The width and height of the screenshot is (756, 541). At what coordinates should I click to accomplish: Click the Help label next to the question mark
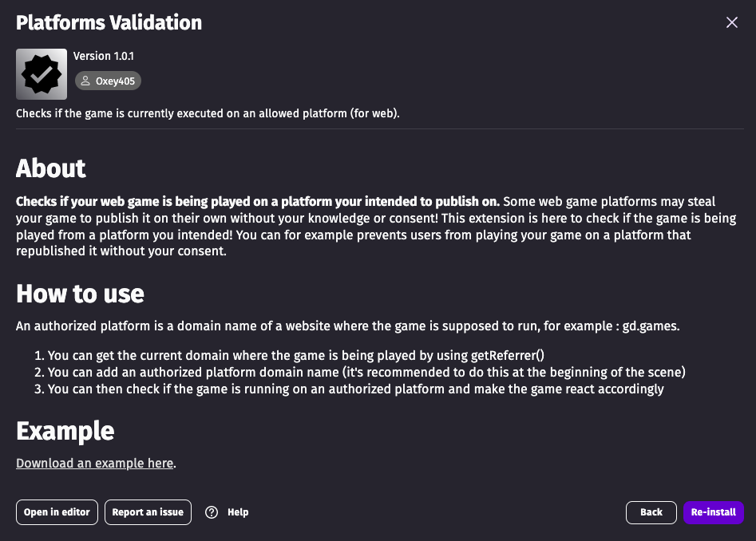(x=238, y=512)
